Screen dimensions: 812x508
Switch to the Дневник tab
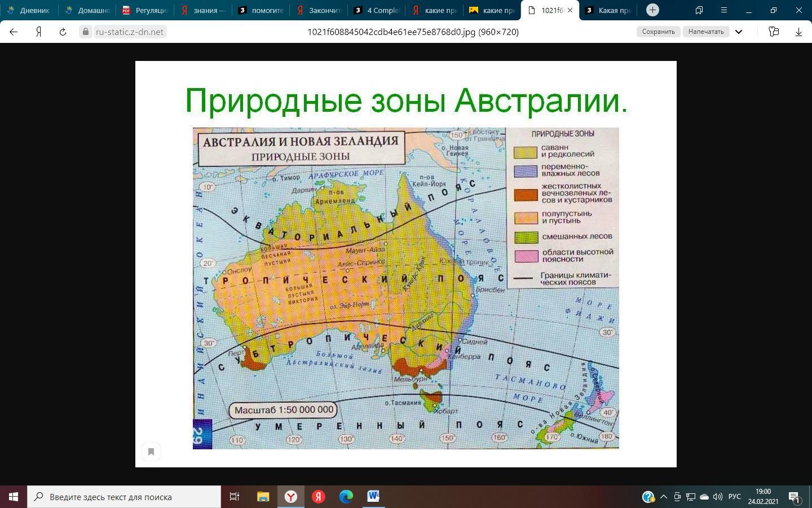point(29,10)
